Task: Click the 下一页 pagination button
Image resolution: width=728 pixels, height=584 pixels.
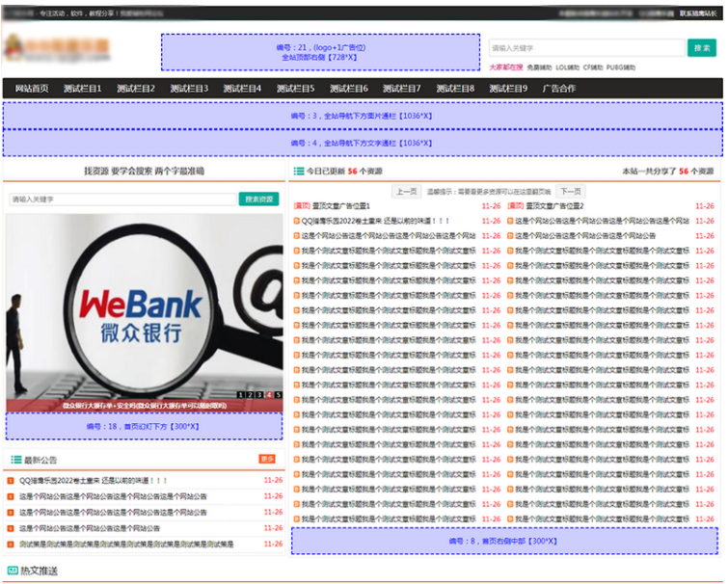Action: click(571, 191)
